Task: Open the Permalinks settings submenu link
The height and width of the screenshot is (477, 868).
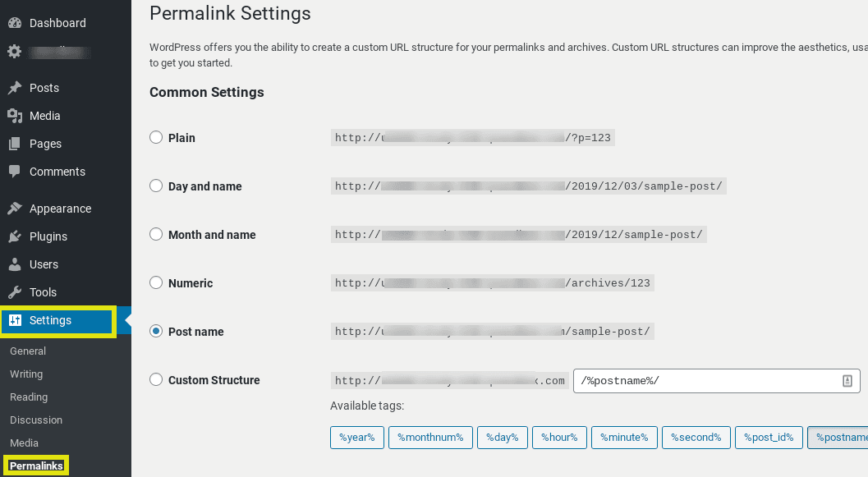Action: click(36, 466)
